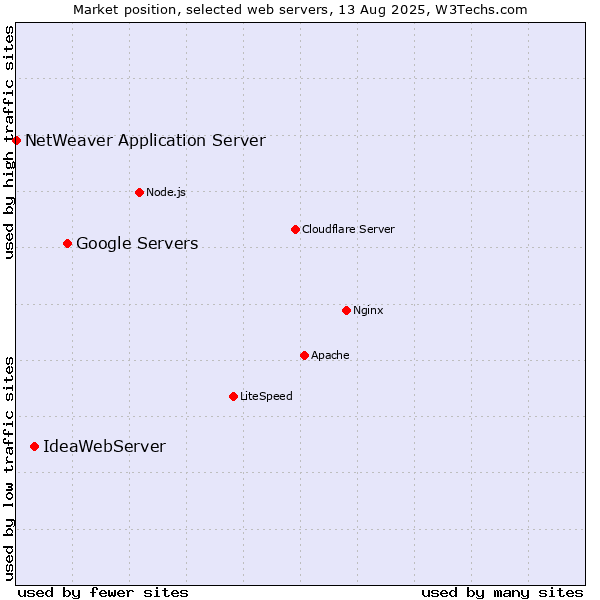Click the red IdeaWebServer data point
The height and width of the screenshot is (600, 600).
34,447
